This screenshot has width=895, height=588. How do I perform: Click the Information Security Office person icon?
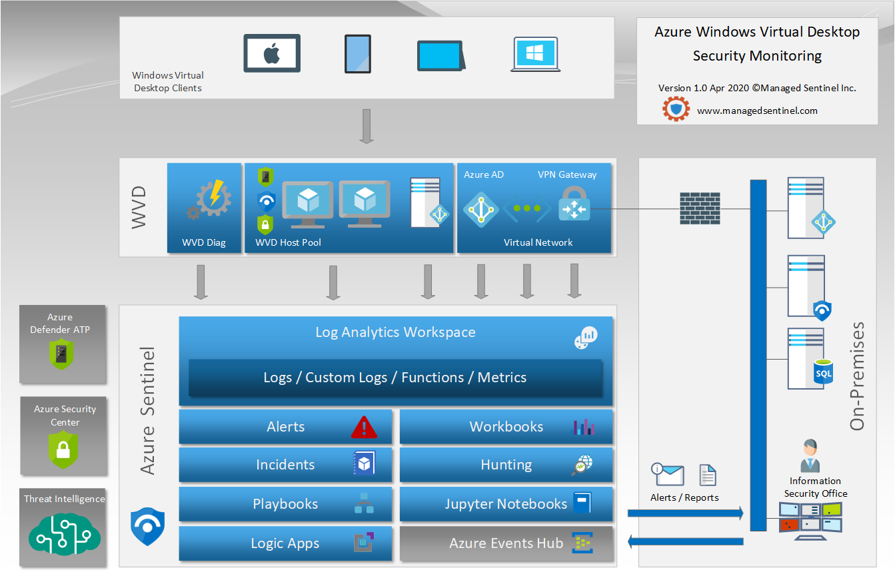(x=810, y=456)
